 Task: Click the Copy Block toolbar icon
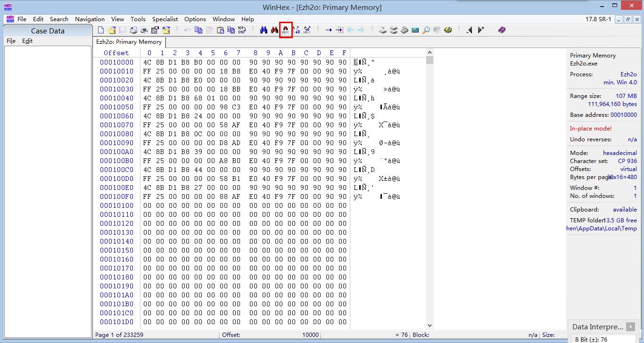coord(198,30)
